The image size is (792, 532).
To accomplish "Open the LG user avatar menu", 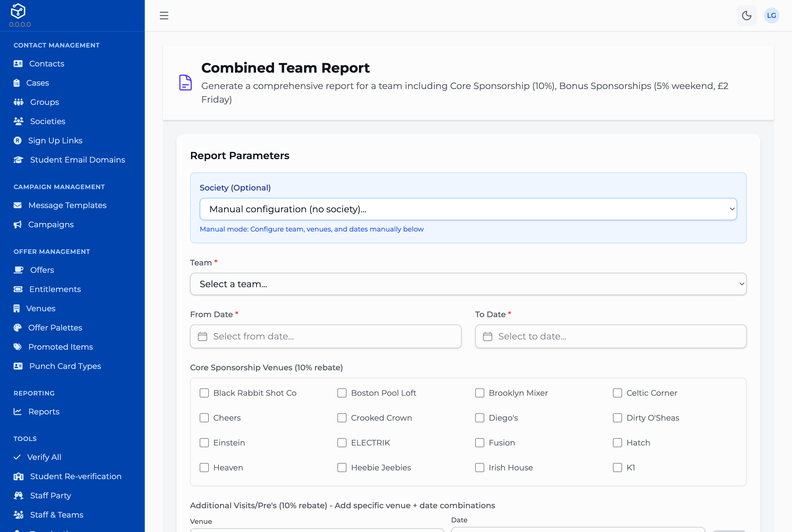I will 771,16.
